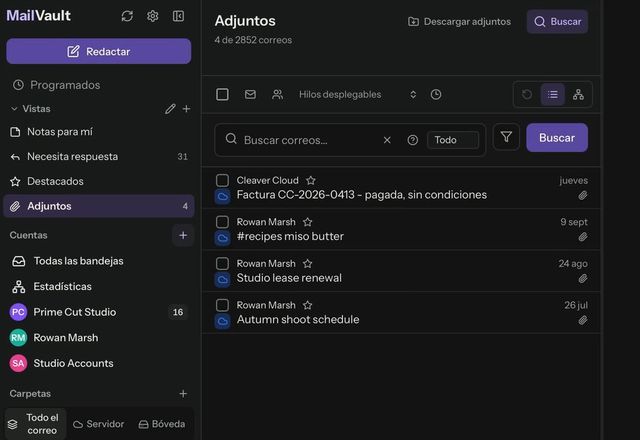The image size is (640, 440).
Task: Switch to Servidor tab
Action: (x=98, y=424)
